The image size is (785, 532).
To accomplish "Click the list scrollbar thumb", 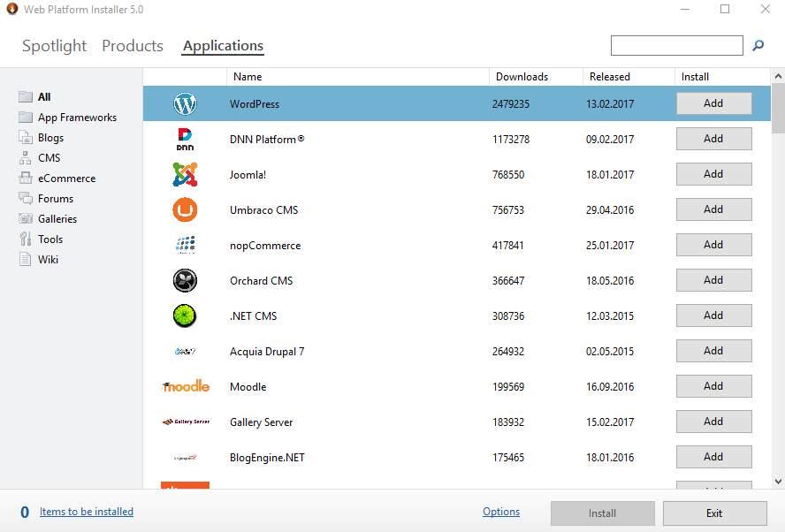I will (x=778, y=109).
